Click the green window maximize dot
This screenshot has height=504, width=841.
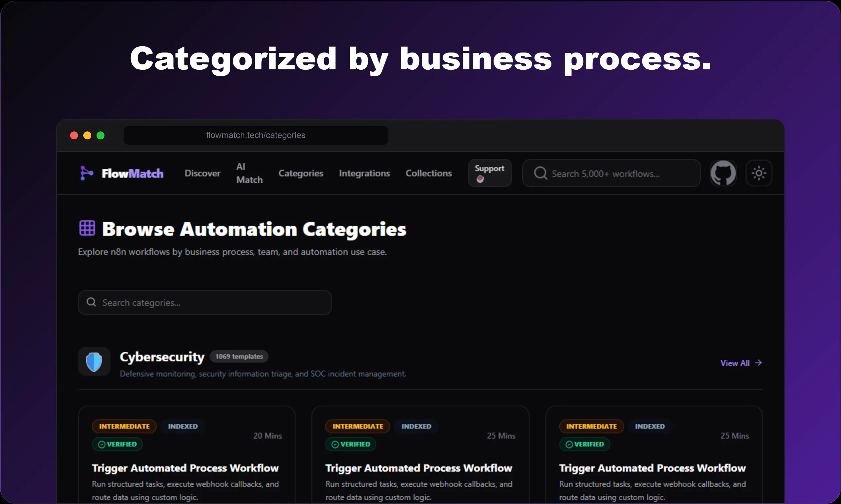(100, 135)
